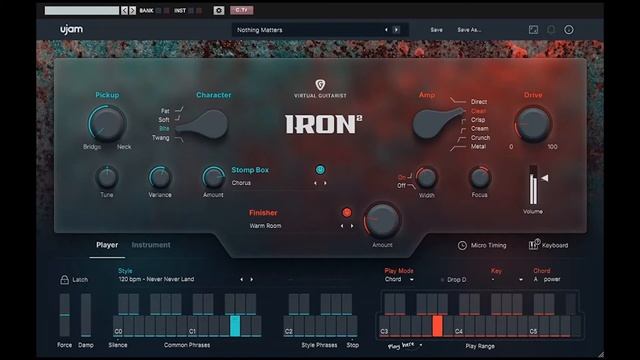Click the camera snapshot icon in top bar
The image size is (640, 360).
click(x=219, y=10)
